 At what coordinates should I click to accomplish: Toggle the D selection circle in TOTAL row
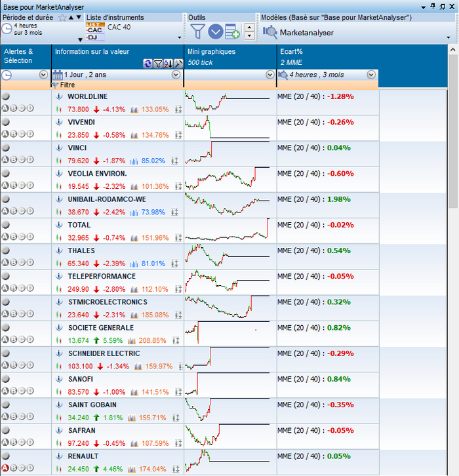(x=30, y=237)
